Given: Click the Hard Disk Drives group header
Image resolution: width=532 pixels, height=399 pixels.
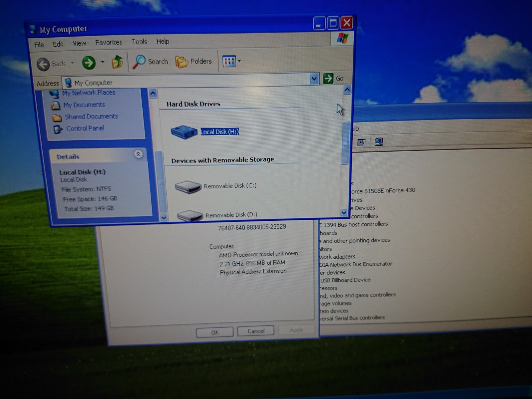Looking at the screenshot, I should click(194, 104).
